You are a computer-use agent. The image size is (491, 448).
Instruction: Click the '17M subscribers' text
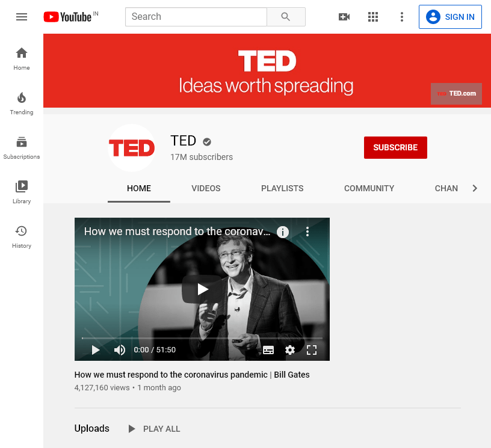point(202,157)
